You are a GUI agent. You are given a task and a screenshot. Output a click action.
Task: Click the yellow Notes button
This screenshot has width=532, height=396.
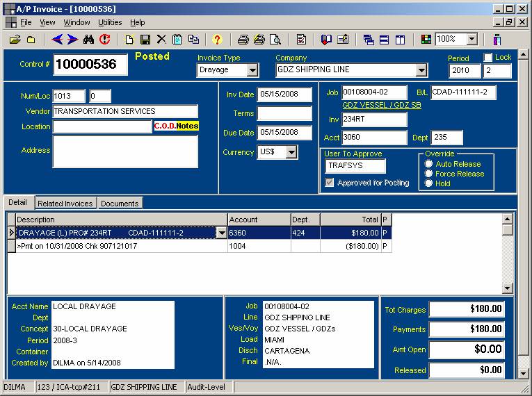(x=187, y=126)
